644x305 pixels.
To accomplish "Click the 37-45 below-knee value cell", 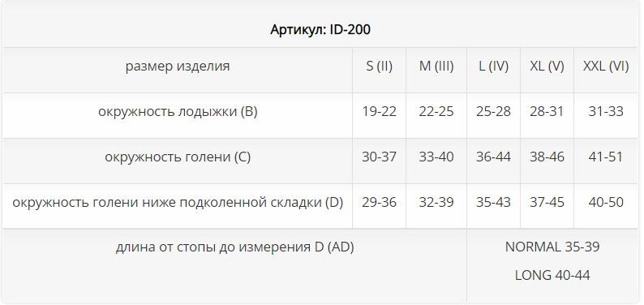I will click(547, 202).
